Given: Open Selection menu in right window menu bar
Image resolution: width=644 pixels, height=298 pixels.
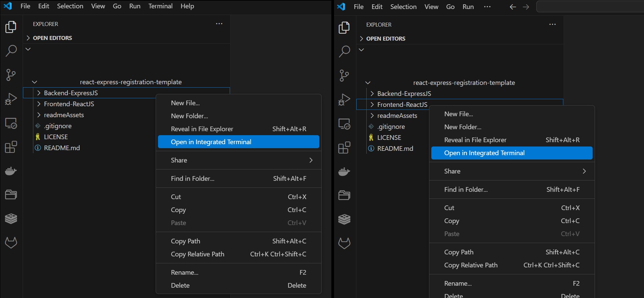Looking at the screenshot, I should click(x=403, y=7).
